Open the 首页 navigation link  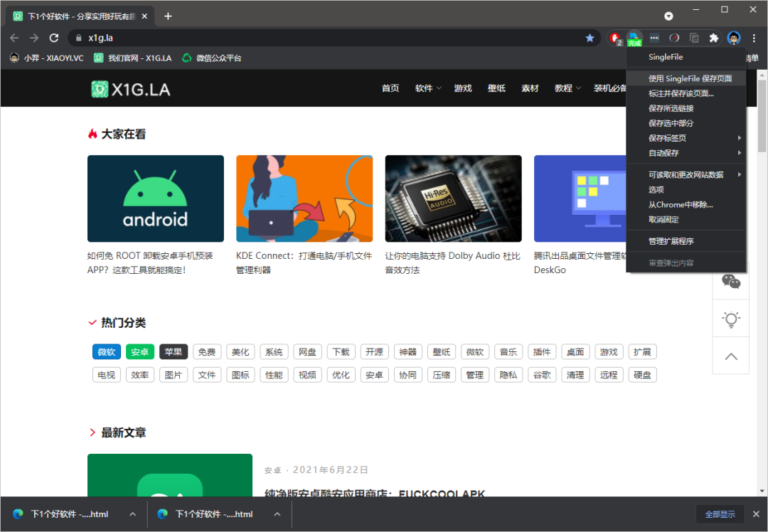pyautogui.click(x=390, y=88)
